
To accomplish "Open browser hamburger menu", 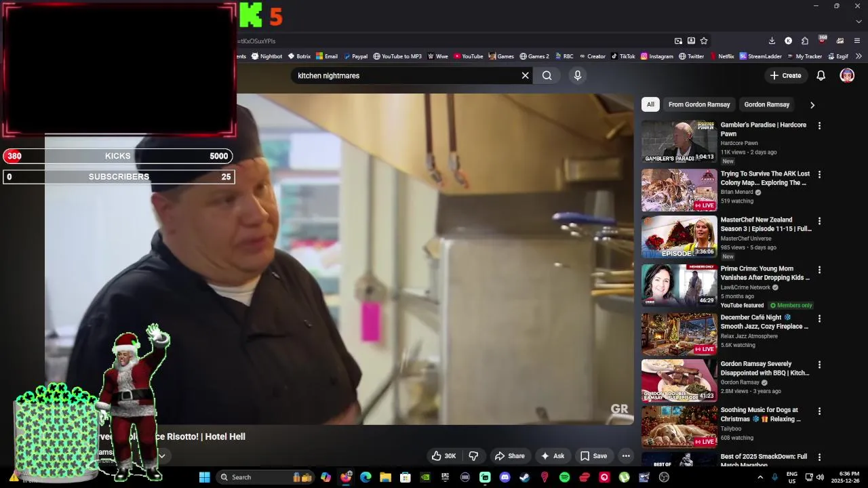I will pyautogui.click(x=856, y=41).
